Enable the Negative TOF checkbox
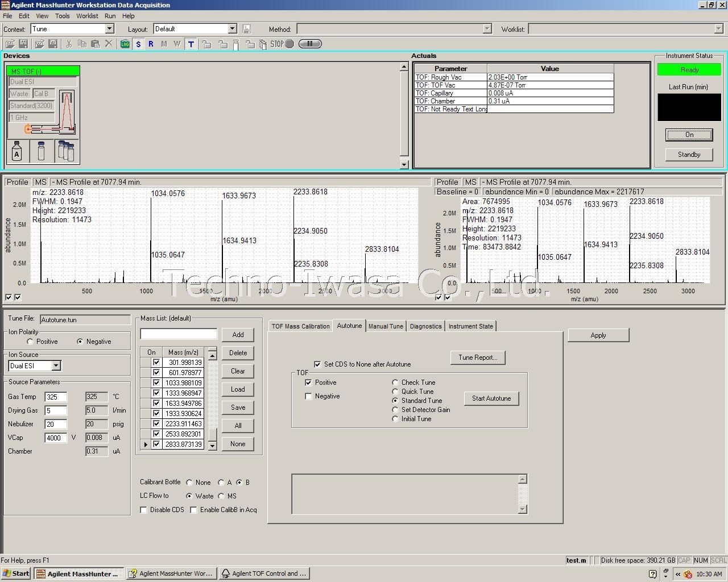 (x=309, y=396)
